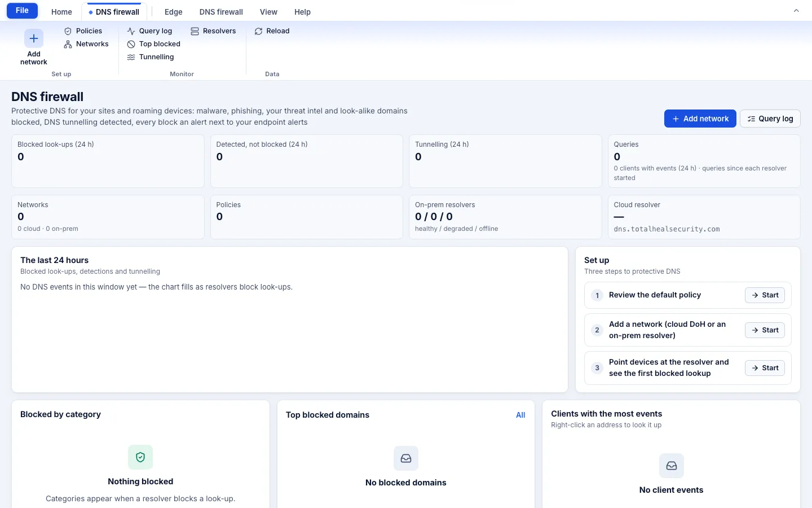Open Tunnelling in the ribbon Monitor group
Viewport: 812px width, 508px height.
[151, 57]
